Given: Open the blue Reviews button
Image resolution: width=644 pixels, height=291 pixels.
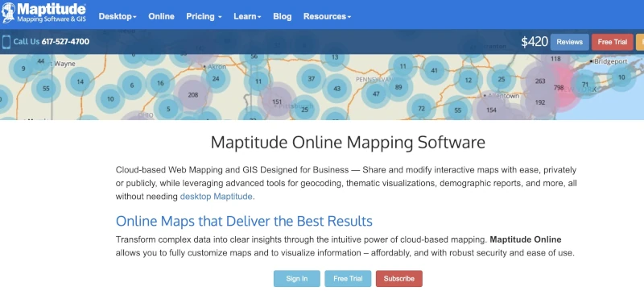Looking at the screenshot, I should pos(570,42).
